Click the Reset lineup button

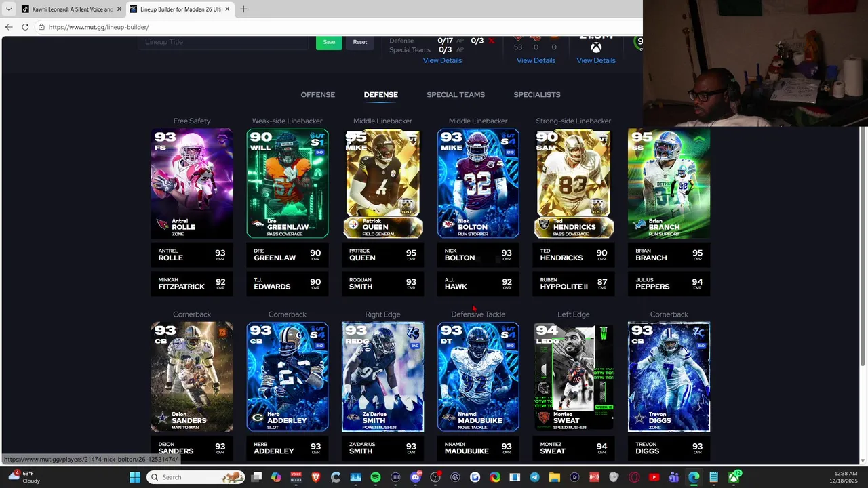pyautogui.click(x=360, y=42)
